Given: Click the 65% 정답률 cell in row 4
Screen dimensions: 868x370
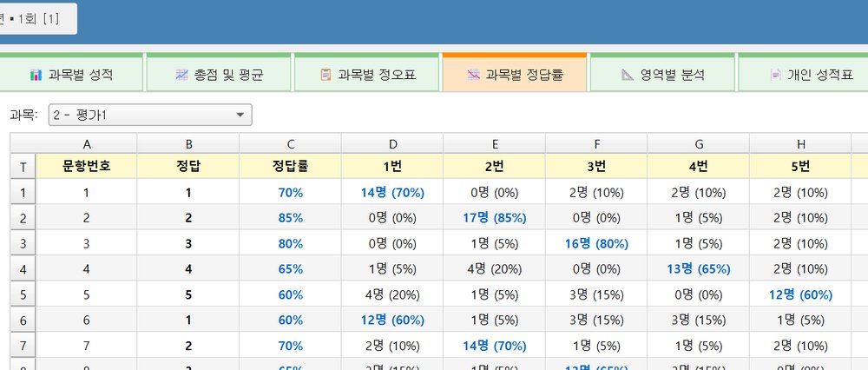Looking at the screenshot, I should tap(291, 269).
